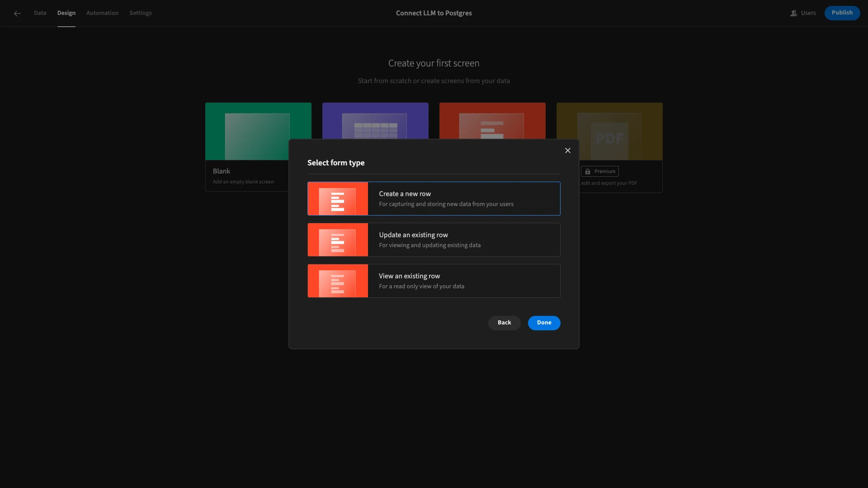
Task: Select the Create a new row form type
Action: pos(434,199)
